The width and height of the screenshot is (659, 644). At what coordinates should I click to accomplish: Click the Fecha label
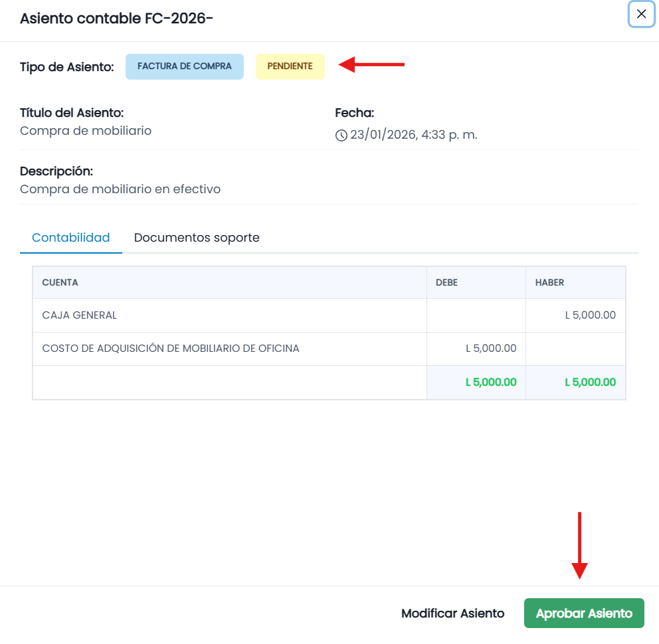354,113
